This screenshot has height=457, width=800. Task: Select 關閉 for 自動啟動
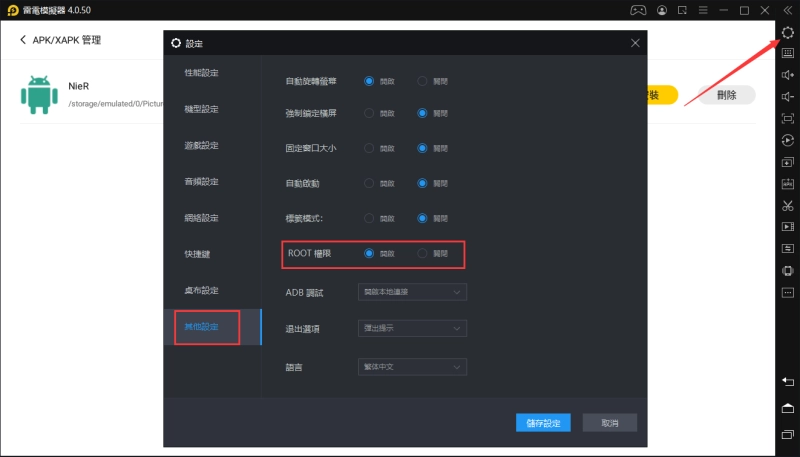pos(422,183)
